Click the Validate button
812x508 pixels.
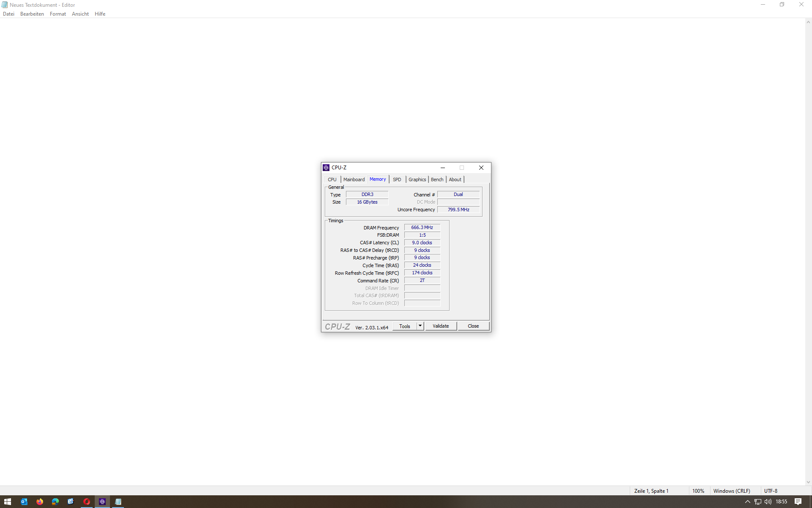[x=441, y=326]
